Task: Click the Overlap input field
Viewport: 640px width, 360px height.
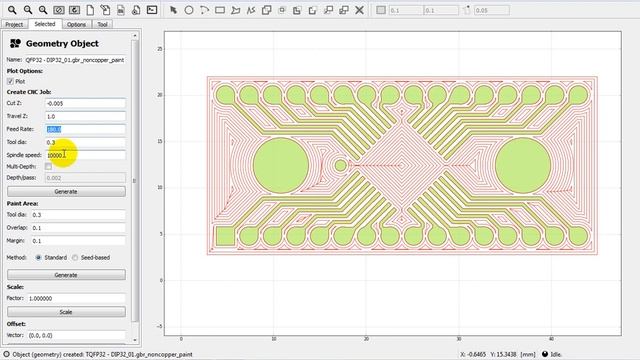Action: click(78, 228)
